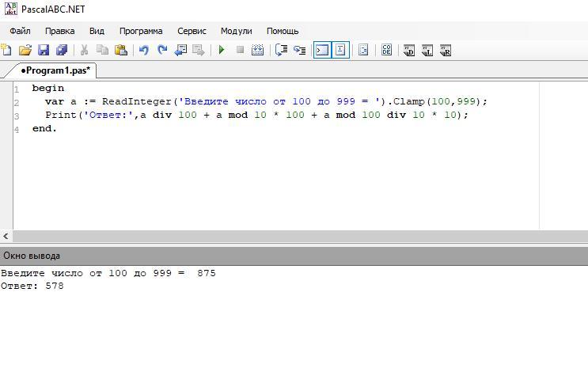Save the file with the floppy disk icon
The image size is (588, 368).
point(44,50)
